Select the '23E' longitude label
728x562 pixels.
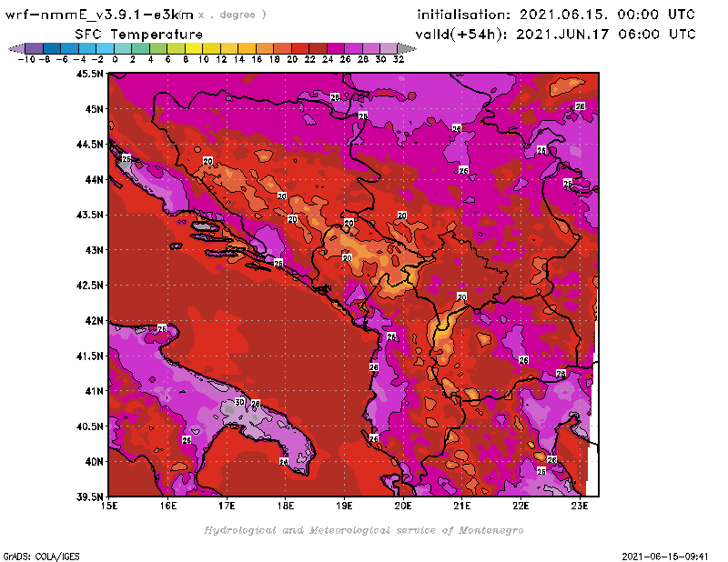[x=580, y=506]
